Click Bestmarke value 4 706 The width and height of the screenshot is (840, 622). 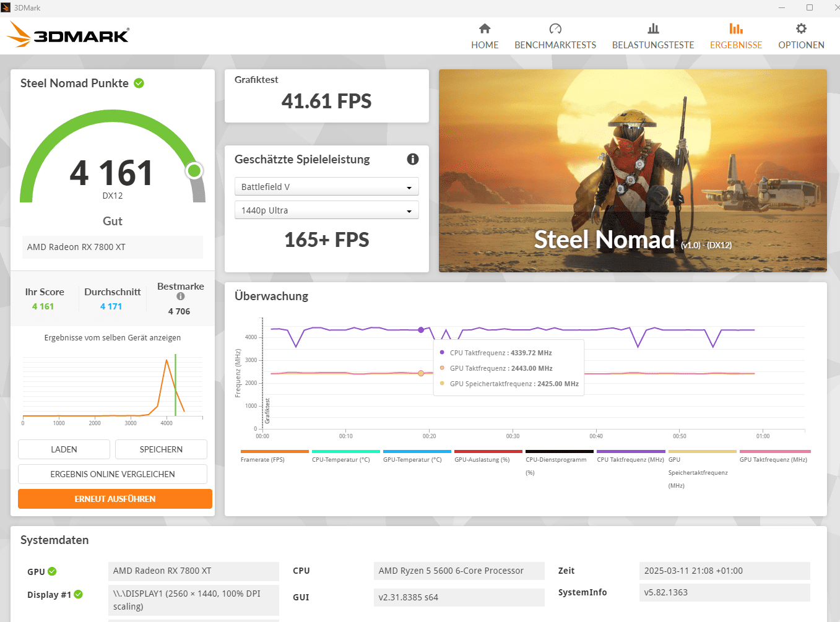coord(179,311)
